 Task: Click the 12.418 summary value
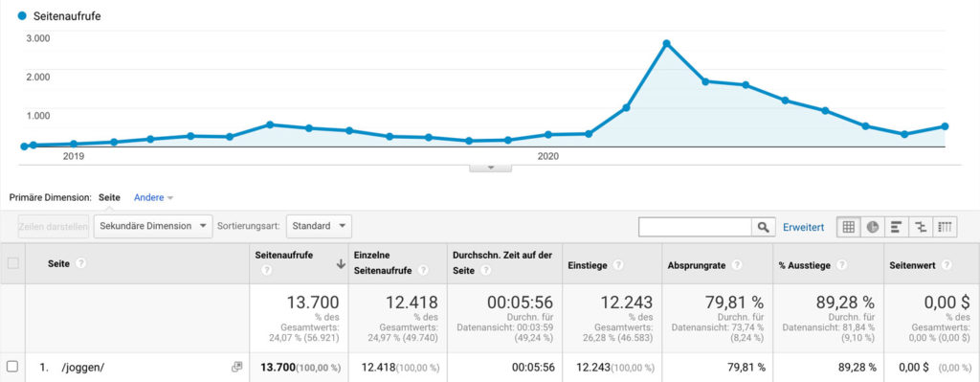412,303
